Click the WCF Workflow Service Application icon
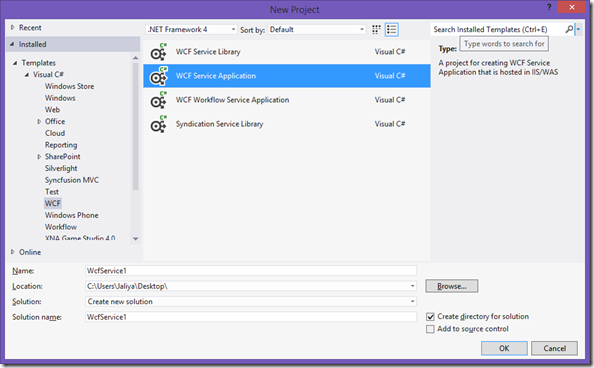The image size is (594, 368). 158,100
